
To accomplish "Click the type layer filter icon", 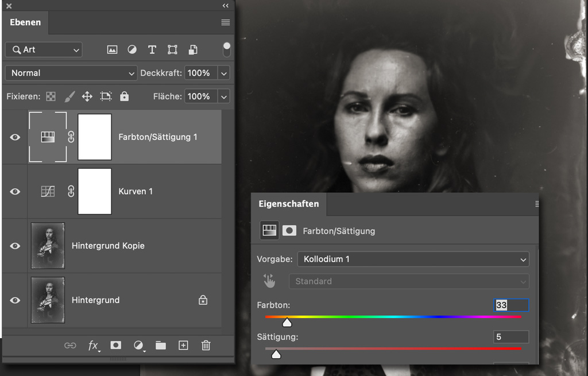I will tap(152, 50).
